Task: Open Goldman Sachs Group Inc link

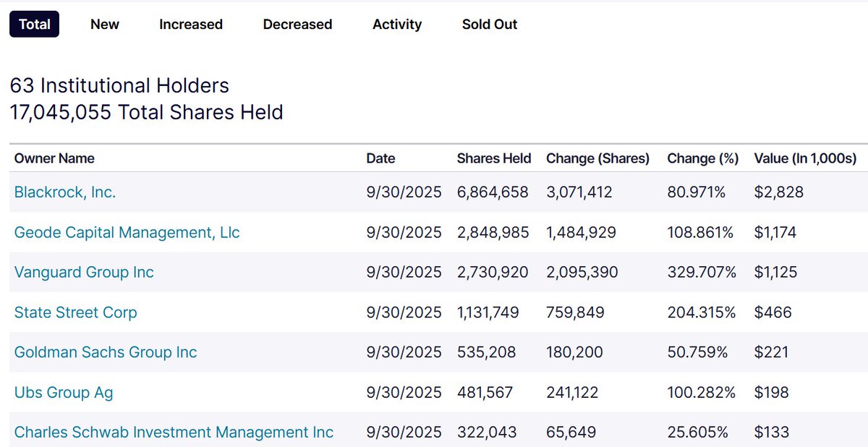Action: click(x=106, y=352)
